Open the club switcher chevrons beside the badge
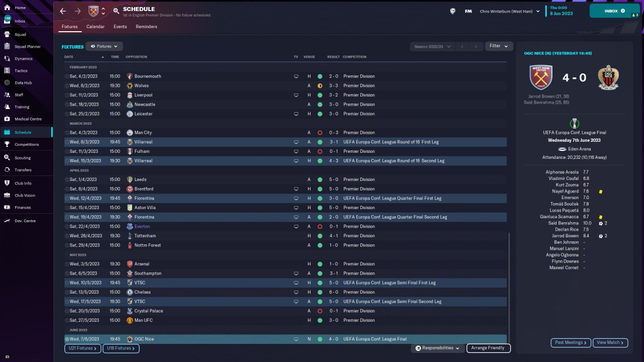This screenshot has width=644, height=362. point(103,11)
